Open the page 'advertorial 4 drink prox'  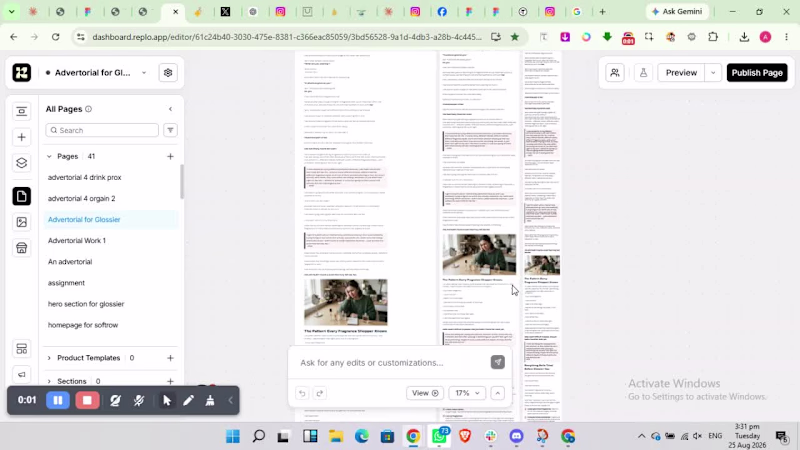coord(85,177)
